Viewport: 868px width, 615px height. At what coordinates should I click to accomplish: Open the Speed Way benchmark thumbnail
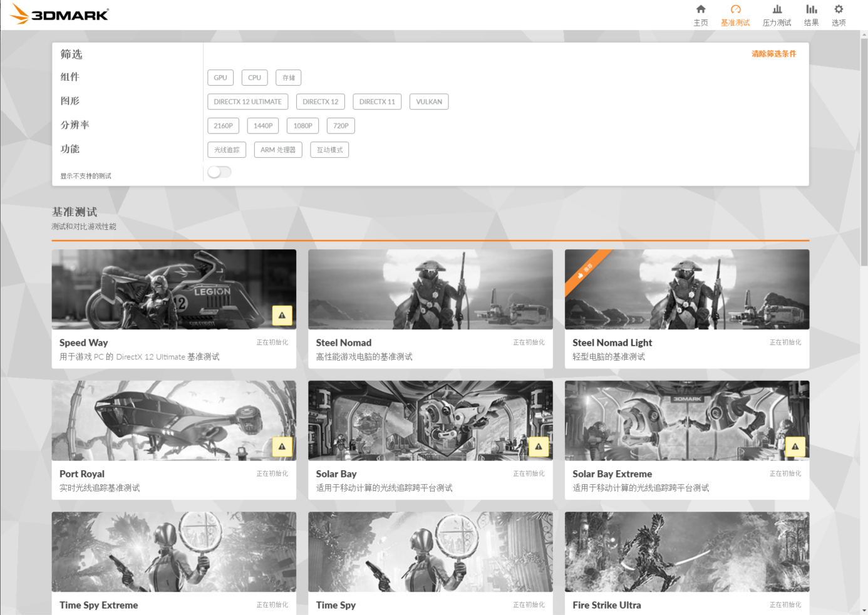pyautogui.click(x=173, y=289)
